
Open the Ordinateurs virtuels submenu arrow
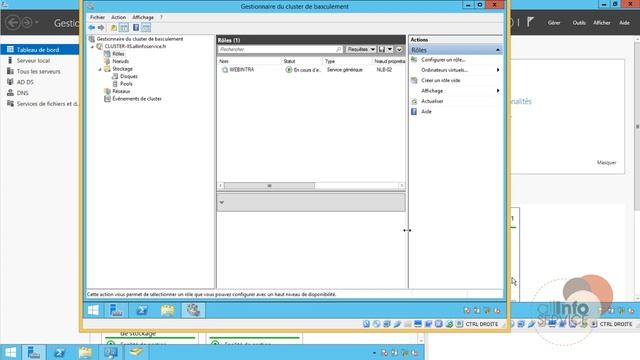pyautogui.click(x=498, y=70)
